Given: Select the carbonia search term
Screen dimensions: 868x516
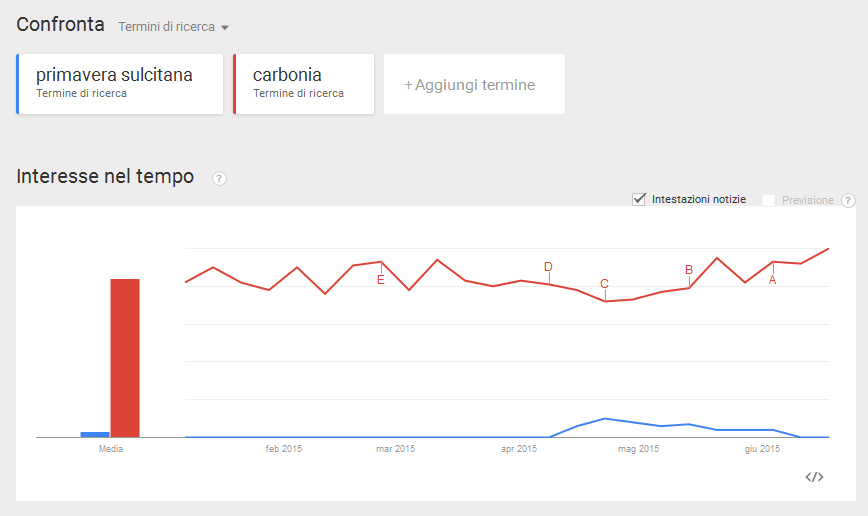Looking at the screenshot, I should click(287, 75).
